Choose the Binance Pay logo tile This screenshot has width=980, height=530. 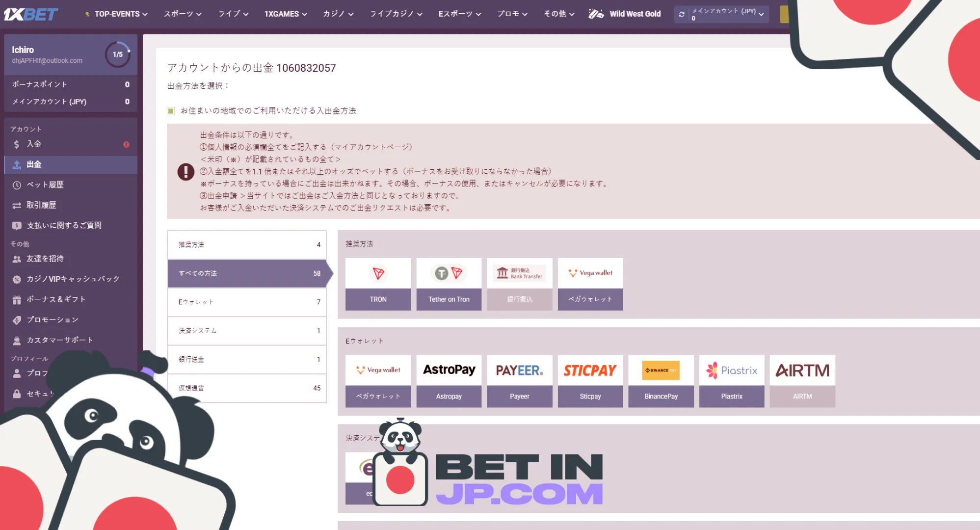pos(661,370)
